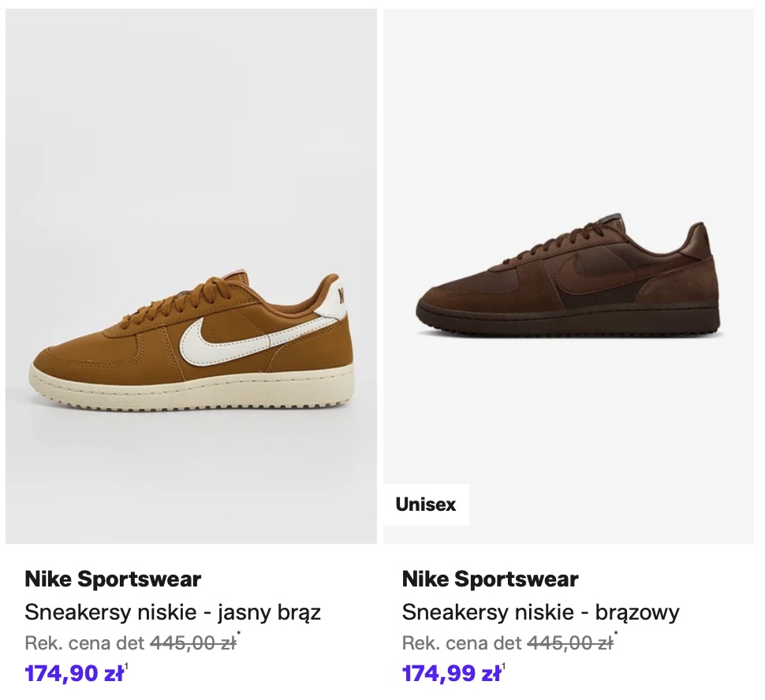
Task: Click asterisk after left crossed-out 445,00 zł
Action: pos(239,635)
